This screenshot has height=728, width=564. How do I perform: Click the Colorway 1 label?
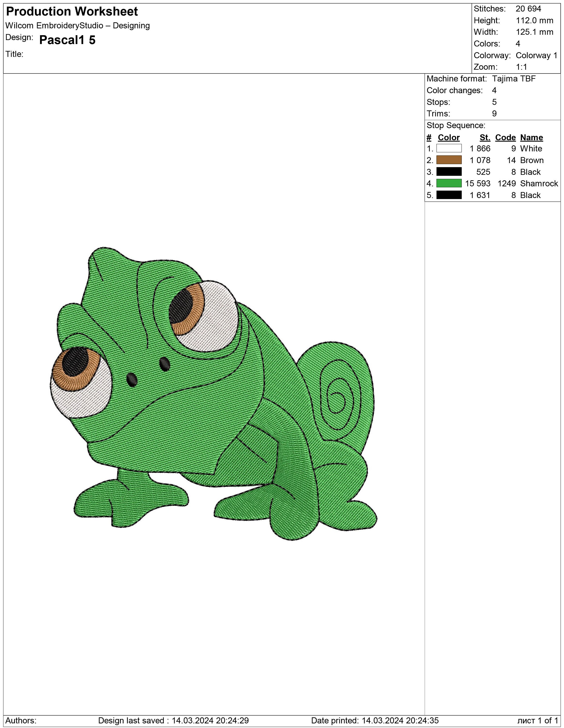click(536, 55)
